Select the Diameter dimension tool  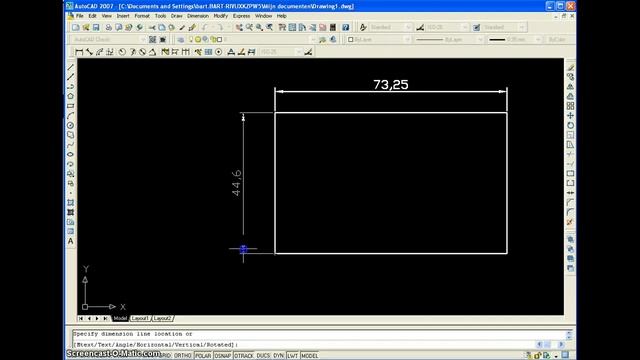[x=142, y=52]
